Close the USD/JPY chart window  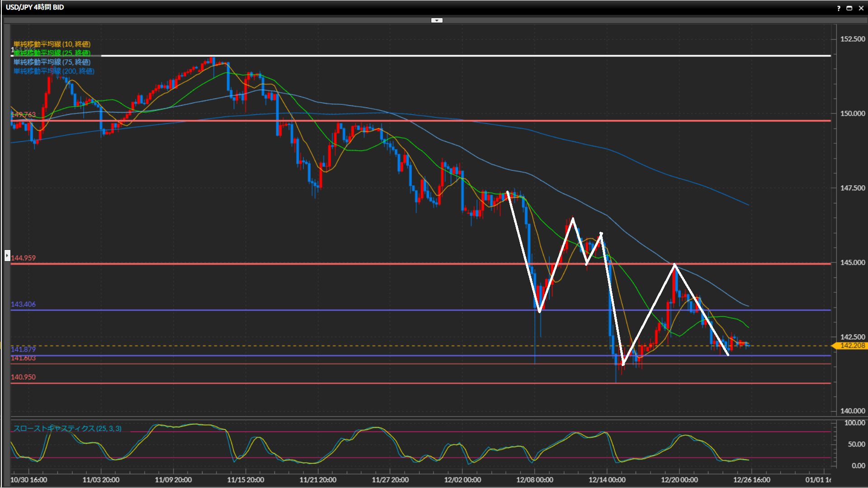(861, 8)
